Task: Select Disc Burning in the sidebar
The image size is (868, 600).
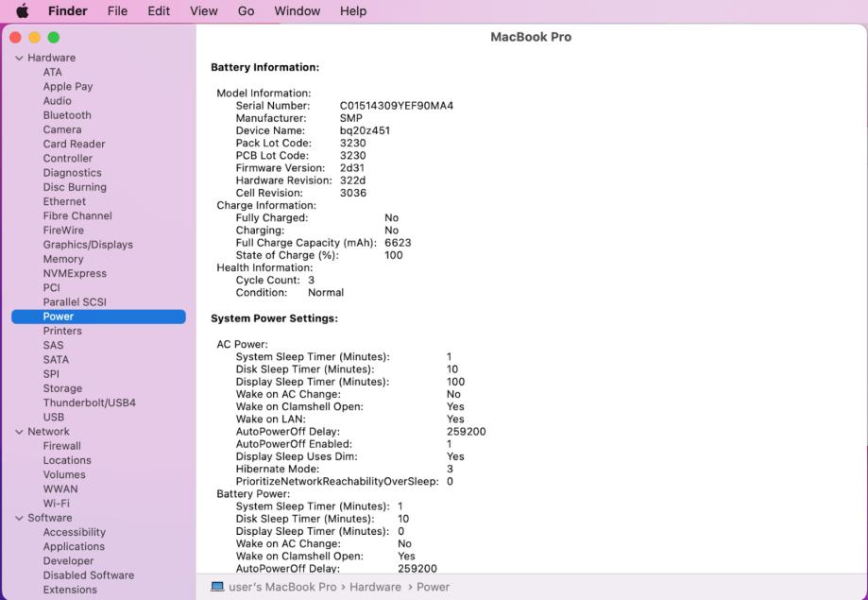Action: [75, 187]
